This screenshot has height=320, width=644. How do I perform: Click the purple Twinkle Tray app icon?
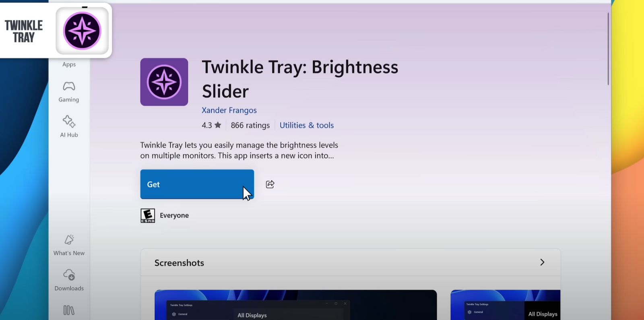[164, 82]
